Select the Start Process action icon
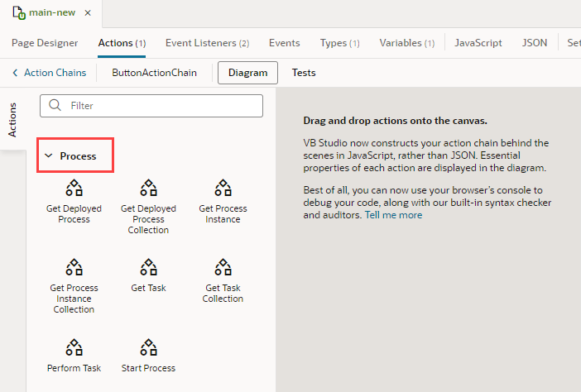 [149, 347]
